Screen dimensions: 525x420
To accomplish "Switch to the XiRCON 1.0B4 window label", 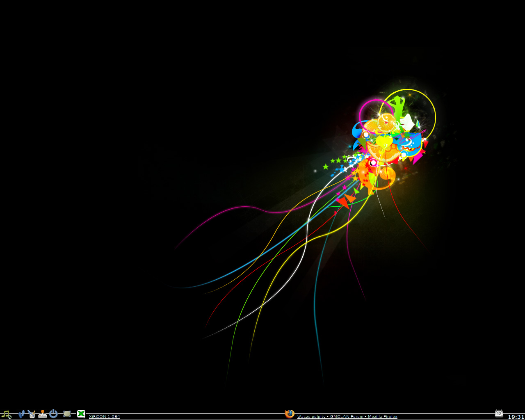I will [x=105, y=417].
